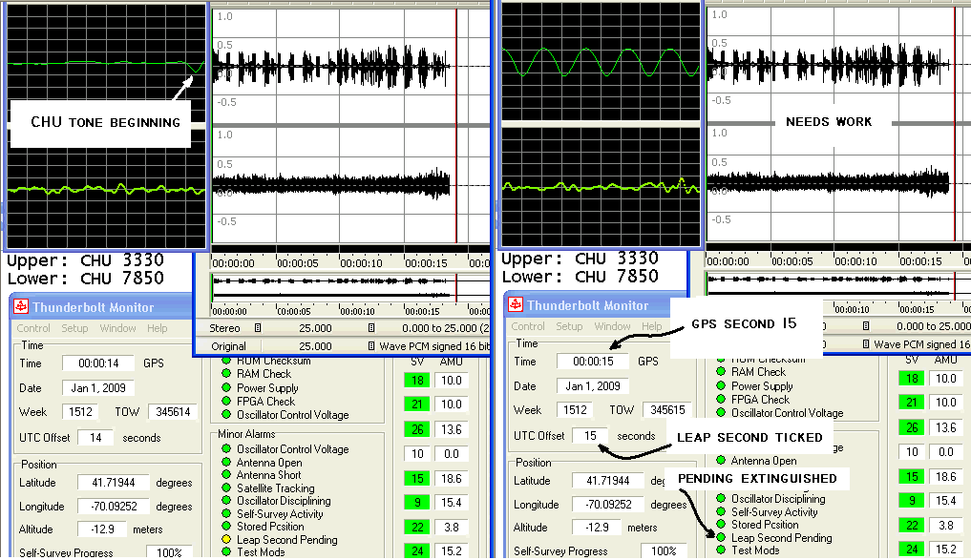The image size is (971, 560).
Task: Click overview waveform strip above the status bar
Action: coord(349,287)
